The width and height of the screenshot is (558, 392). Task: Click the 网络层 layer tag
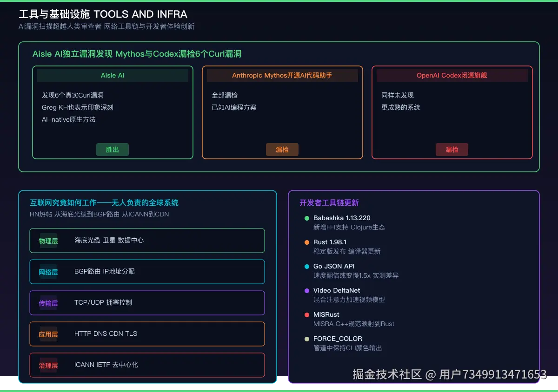coord(48,272)
